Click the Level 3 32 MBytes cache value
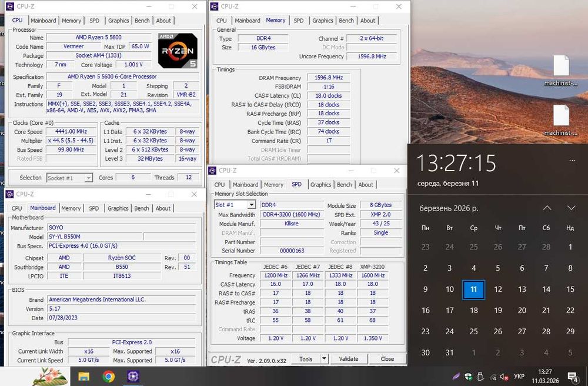This screenshot has height=386, width=588. pos(150,158)
